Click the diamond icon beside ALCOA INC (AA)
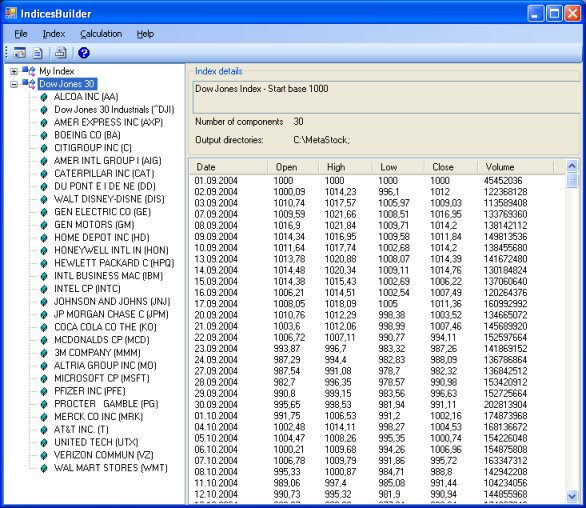 [44, 97]
